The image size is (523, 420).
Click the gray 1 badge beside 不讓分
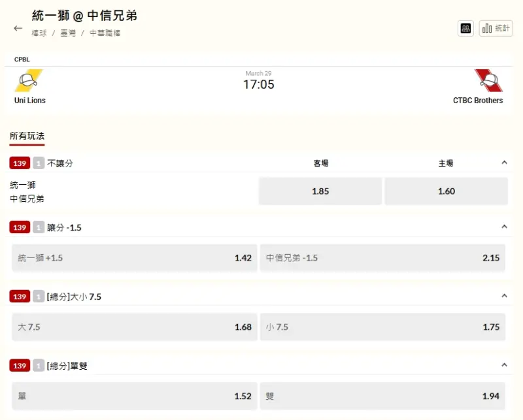tap(39, 163)
